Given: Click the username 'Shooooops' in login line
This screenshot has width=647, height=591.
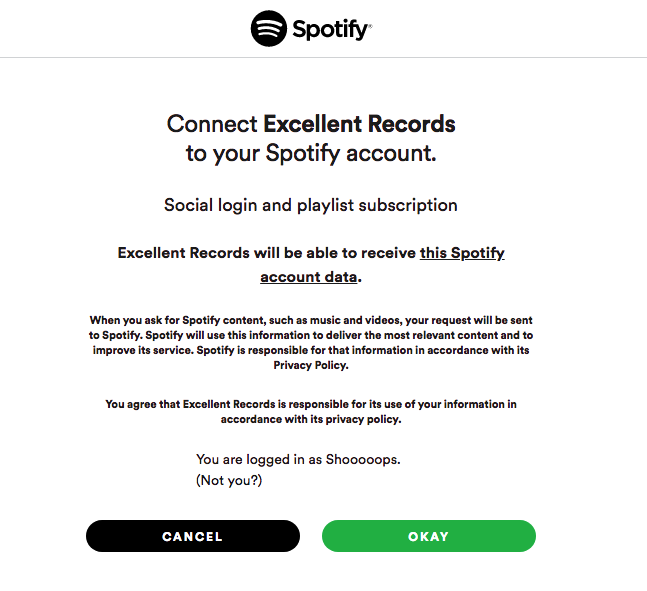Looking at the screenshot, I should click(361, 459).
